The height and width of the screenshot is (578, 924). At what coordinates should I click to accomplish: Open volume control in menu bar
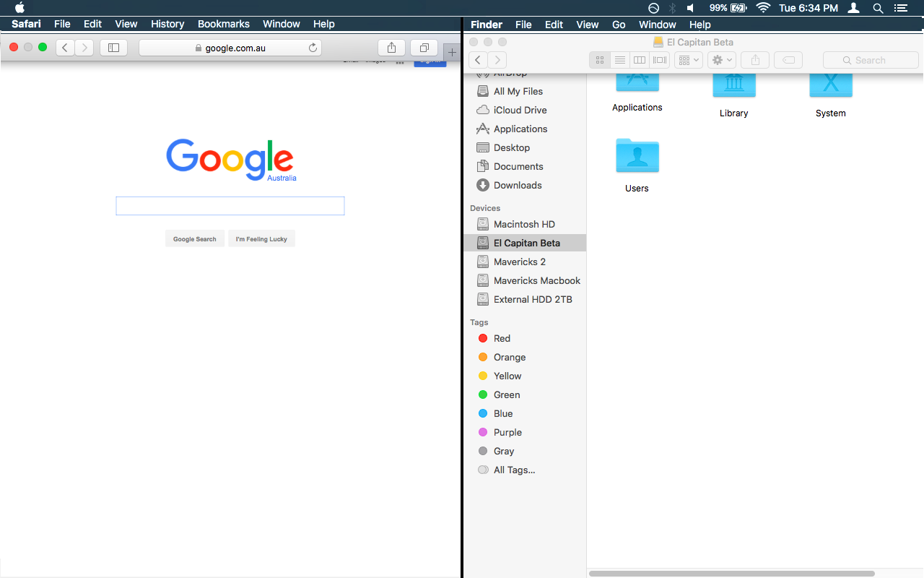click(x=690, y=8)
